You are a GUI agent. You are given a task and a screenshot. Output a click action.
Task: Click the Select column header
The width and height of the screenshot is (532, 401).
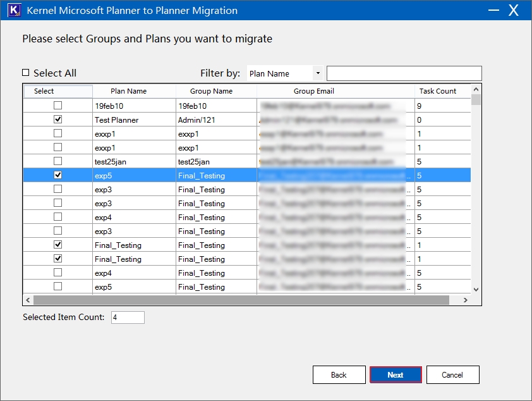pos(57,91)
